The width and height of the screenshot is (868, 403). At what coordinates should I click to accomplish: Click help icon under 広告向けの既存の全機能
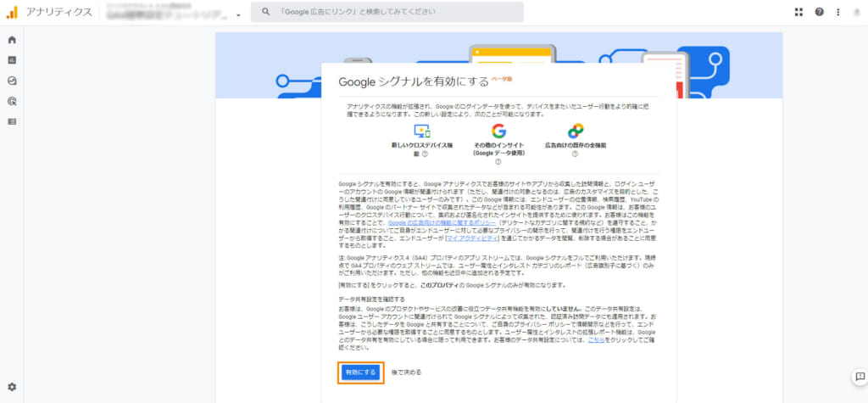pos(575,154)
